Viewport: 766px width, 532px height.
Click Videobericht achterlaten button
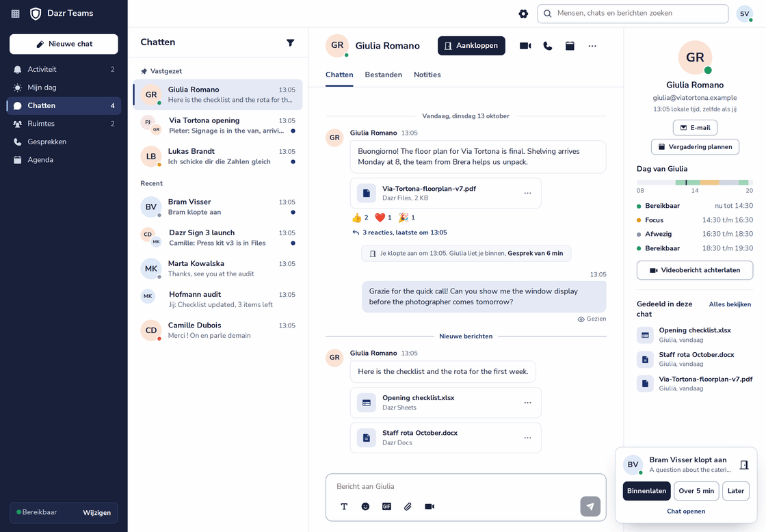[695, 270]
